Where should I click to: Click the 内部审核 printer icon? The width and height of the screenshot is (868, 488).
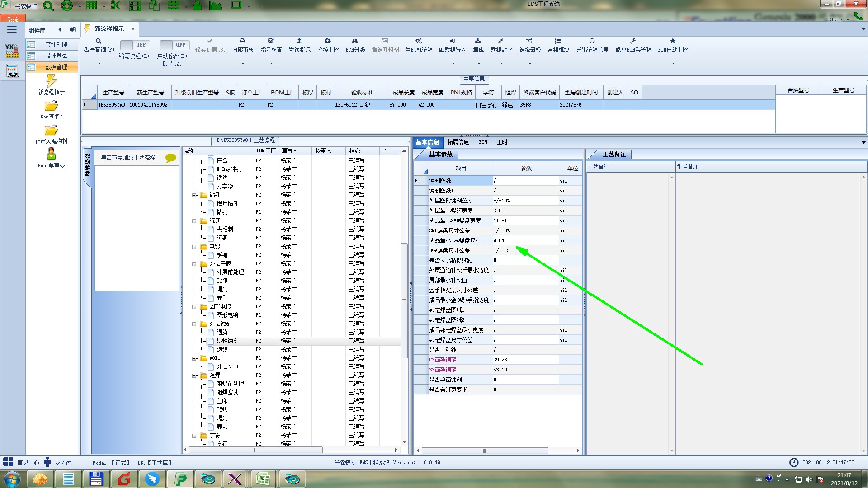(242, 41)
